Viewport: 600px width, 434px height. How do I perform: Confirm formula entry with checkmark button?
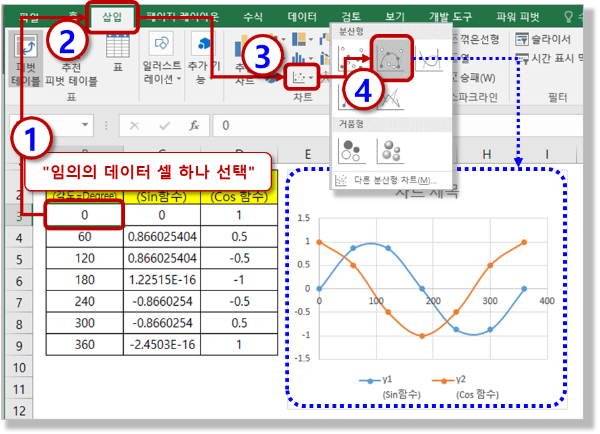[165, 126]
